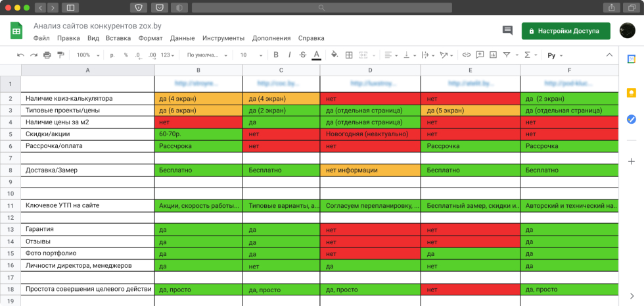The image size is (644, 306).
Task: Open comments history speech bubble icon
Action: pyautogui.click(x=507, y=31)
